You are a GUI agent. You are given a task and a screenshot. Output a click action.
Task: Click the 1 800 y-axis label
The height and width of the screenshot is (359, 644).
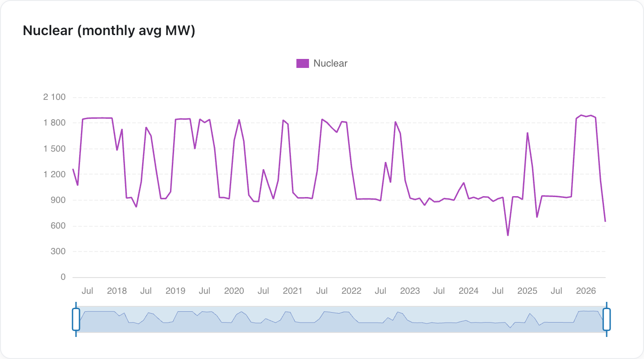[54, 123]
